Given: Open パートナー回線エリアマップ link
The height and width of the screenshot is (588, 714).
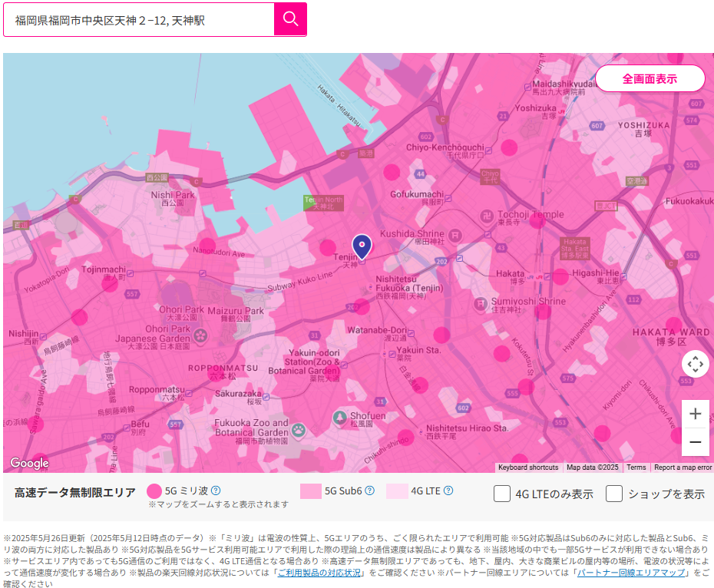Looking at the screenshot, I should (630, 573).
